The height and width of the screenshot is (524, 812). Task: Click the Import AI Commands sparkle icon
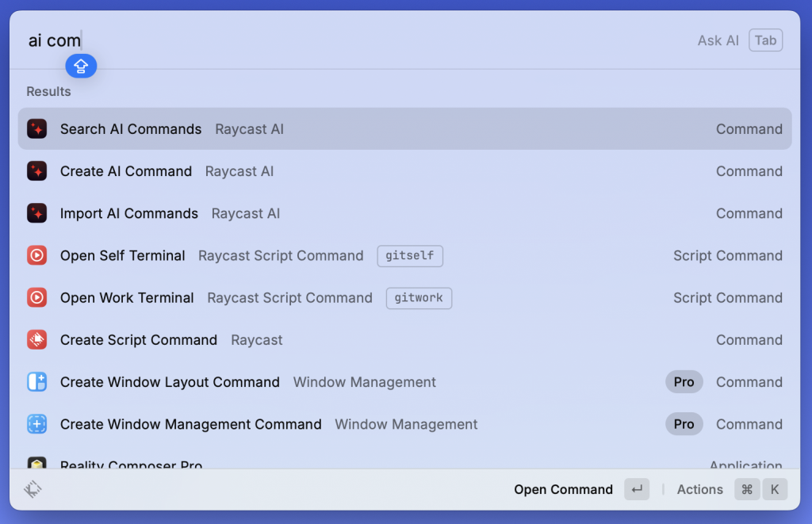point(36,213)
